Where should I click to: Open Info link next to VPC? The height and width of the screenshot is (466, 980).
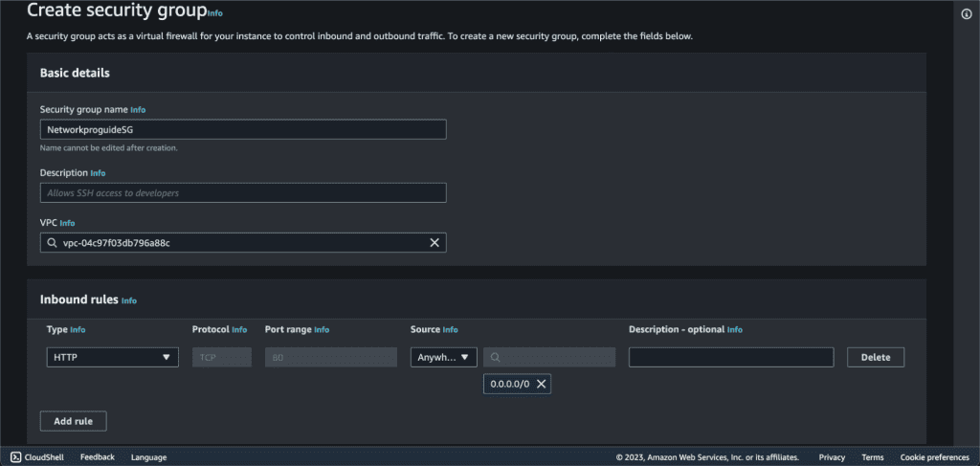[68, 222]
